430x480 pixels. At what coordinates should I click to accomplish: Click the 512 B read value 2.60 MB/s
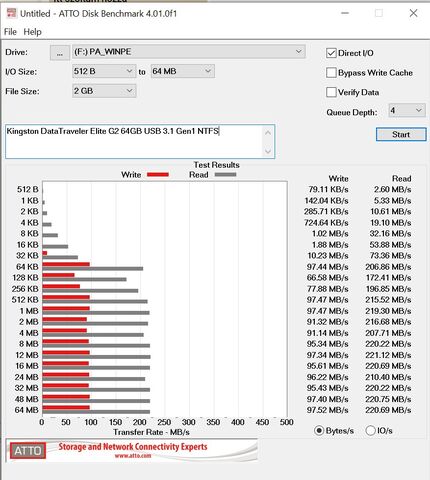392,190
